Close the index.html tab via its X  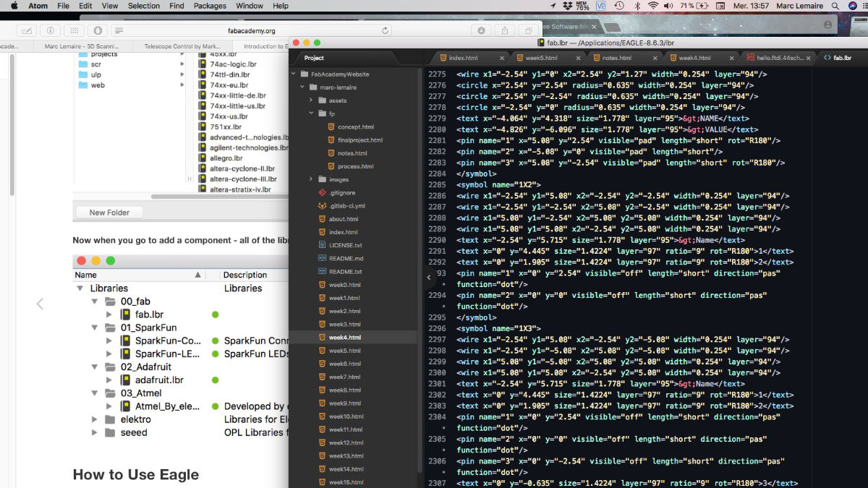[502, 58]
